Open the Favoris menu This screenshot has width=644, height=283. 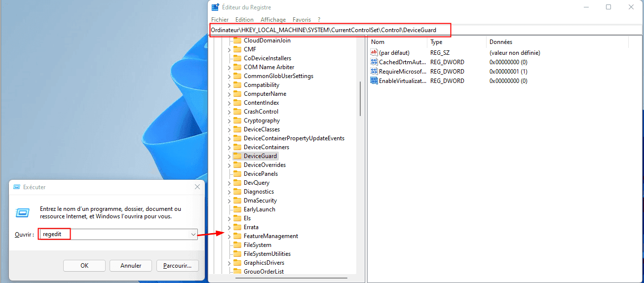click(x=302, y=20)
